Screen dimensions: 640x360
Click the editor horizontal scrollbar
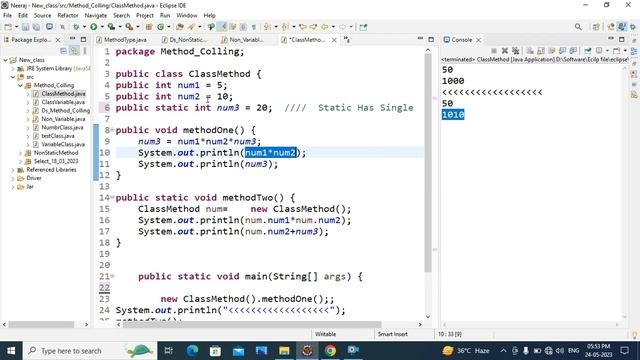coord(252,324)
